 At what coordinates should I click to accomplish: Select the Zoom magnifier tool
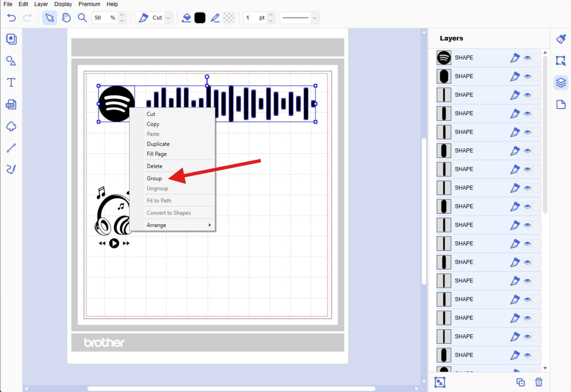(82, 18)
